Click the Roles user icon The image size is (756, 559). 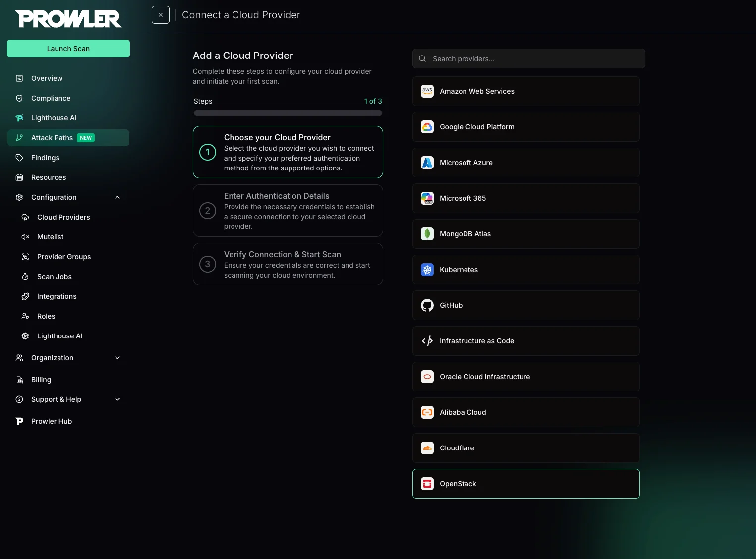[25, 316]
